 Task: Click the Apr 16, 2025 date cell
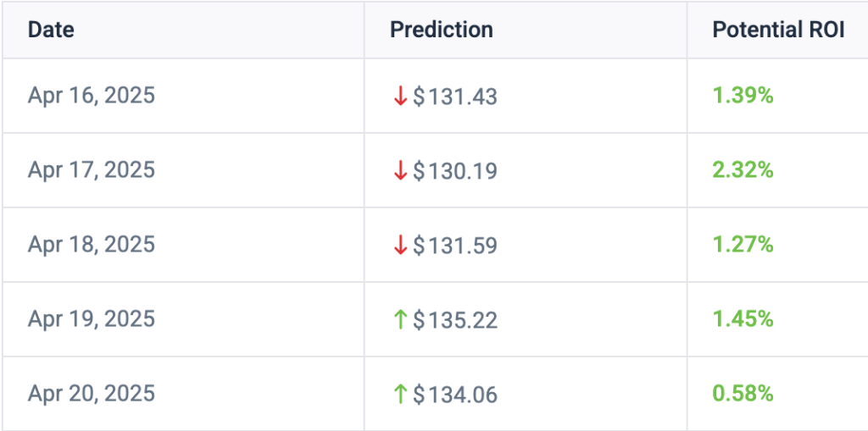92,96
